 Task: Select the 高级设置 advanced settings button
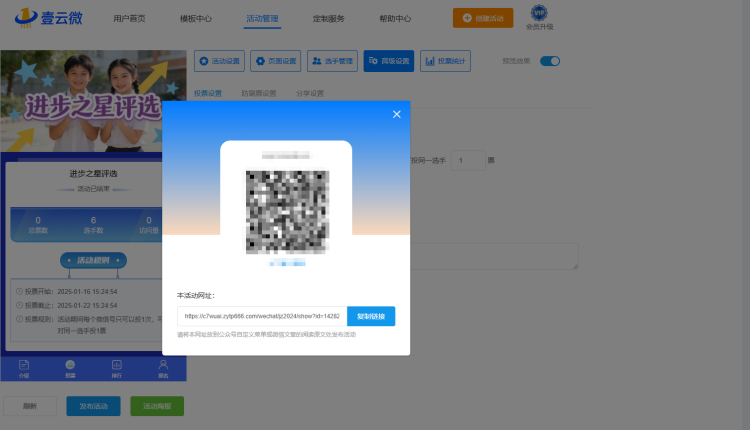(x=389, y=61)
